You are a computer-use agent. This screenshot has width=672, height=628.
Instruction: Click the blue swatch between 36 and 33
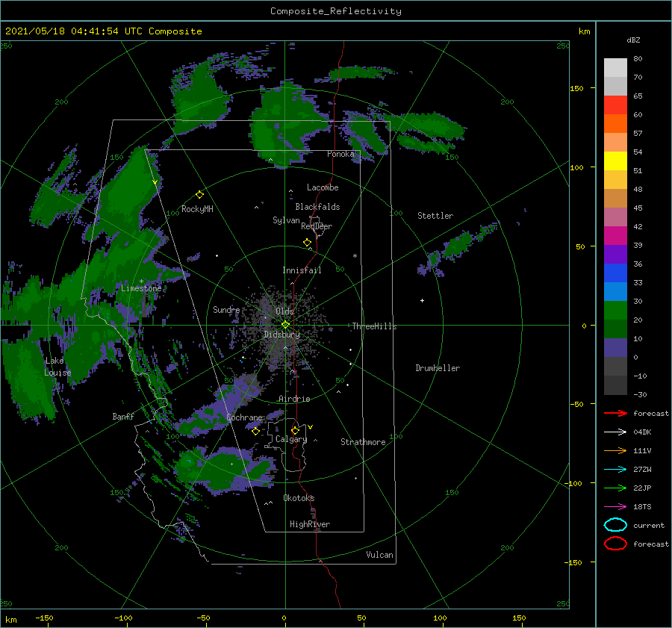tap(615, 273)
